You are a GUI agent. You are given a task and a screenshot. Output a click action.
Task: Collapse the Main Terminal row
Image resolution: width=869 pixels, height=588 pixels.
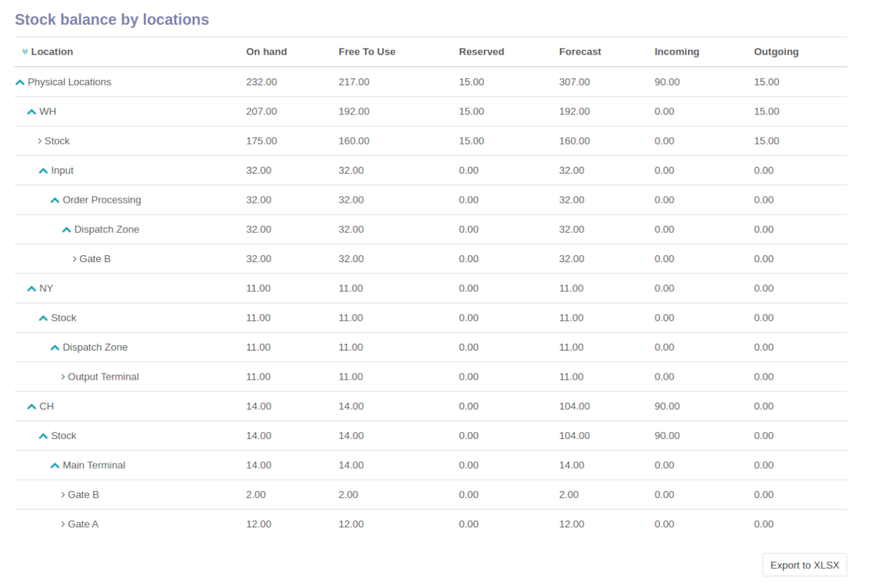(55, 466)
